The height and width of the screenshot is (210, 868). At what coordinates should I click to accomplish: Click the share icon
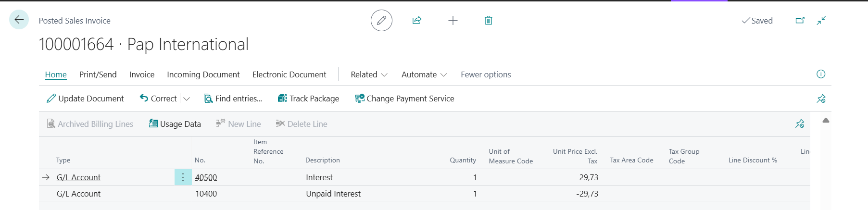[x=417, y=21]
